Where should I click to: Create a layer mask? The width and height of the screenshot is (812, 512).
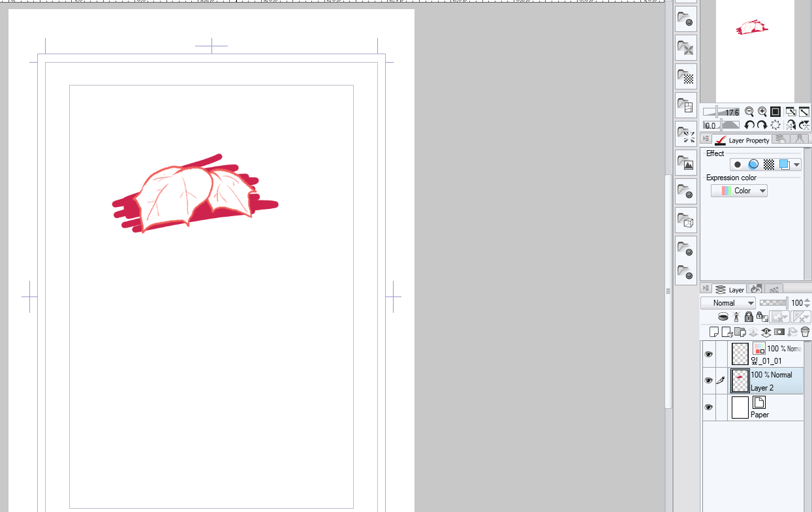[x=779, y=332]
